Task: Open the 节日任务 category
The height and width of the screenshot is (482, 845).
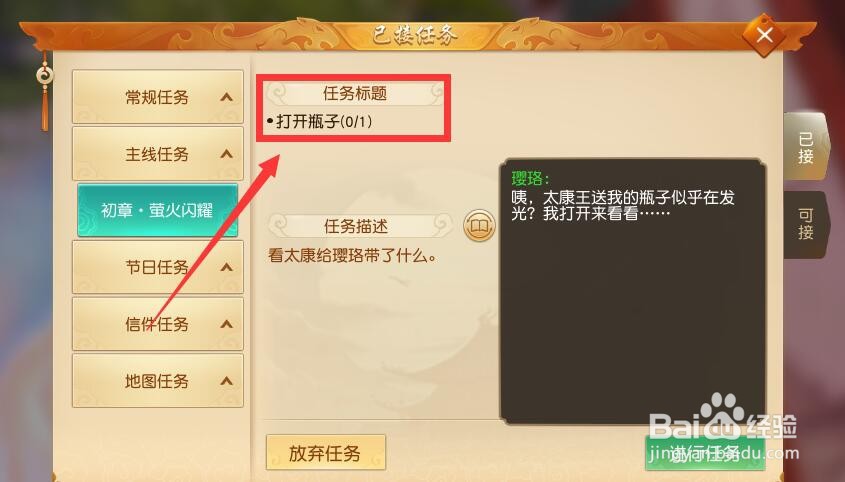Action: tap(157, 267)
